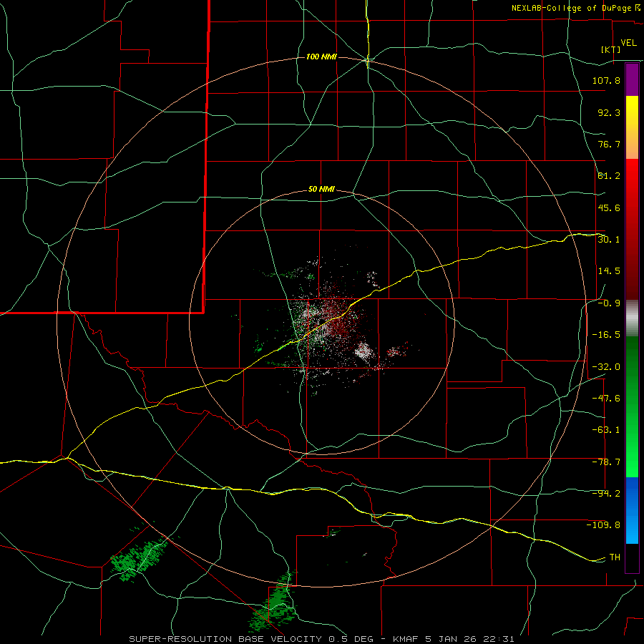The width and height of the screenshot is (644, 644).
Task: Click the blue segment of the color bar
Action: pos(632,510)
